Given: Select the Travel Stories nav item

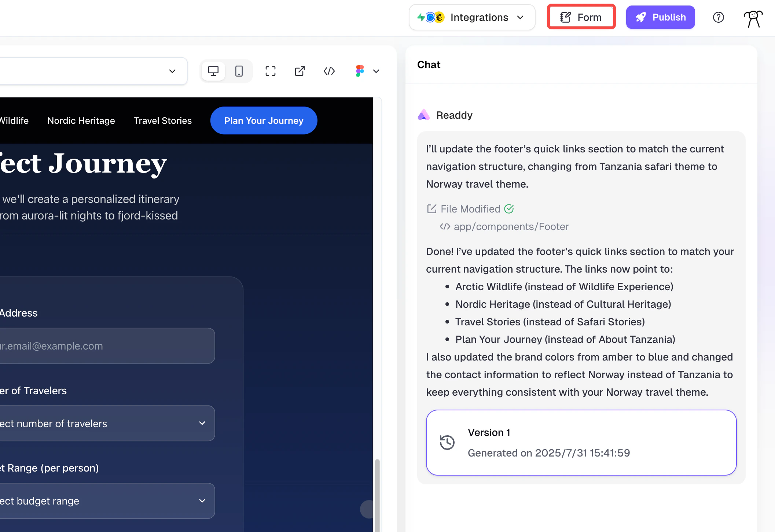Looking at the screenshot, I should coord(162,120).
